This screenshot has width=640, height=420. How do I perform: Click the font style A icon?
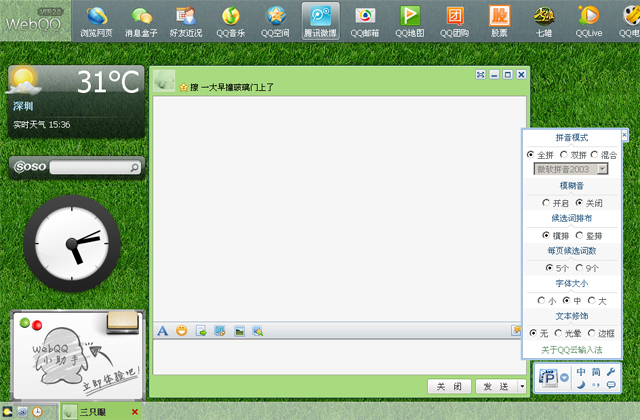pyautogui.click(x=162, y=331)
